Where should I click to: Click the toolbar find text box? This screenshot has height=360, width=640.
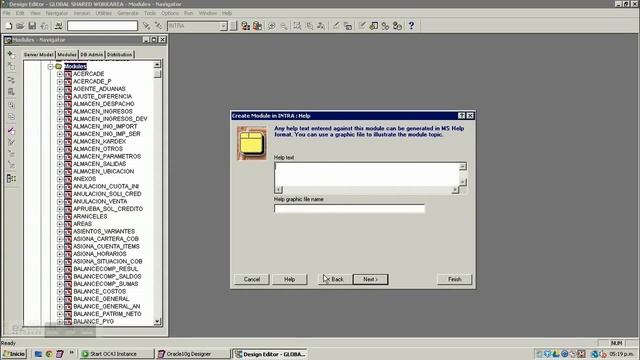pyautogui.click(x=102, y=26)
